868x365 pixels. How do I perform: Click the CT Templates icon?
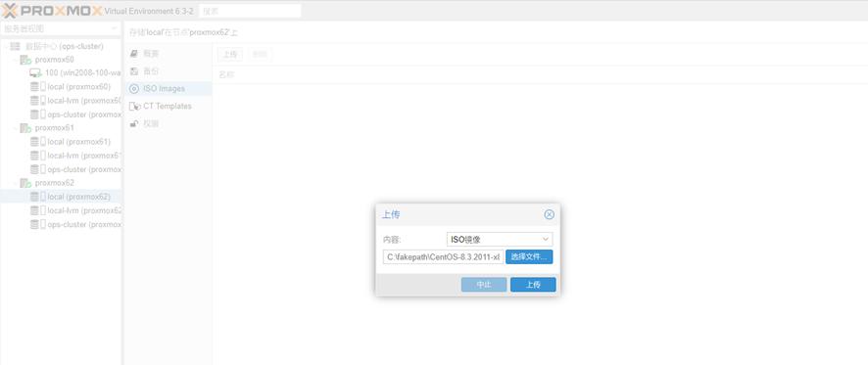[134, 107]
